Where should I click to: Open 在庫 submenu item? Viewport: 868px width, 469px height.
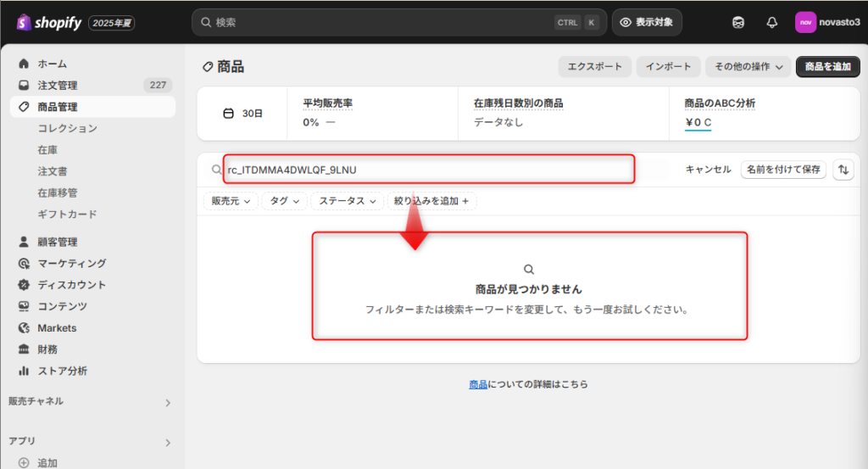pos(47,150)
